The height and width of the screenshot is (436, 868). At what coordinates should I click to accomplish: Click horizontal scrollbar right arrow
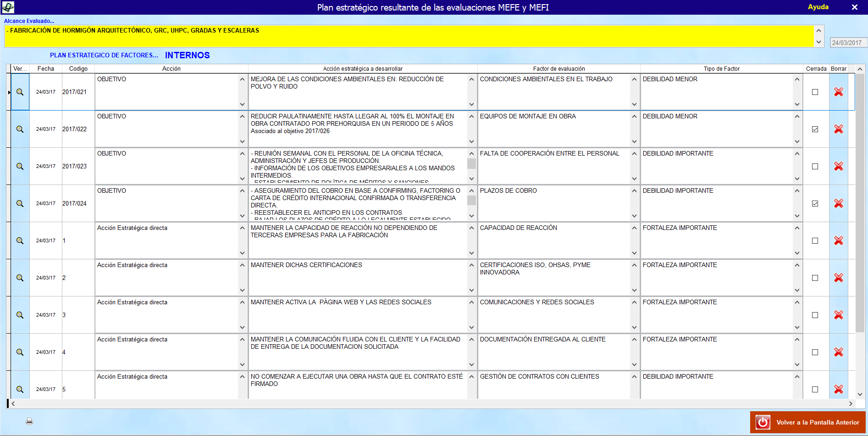[851, 404]
